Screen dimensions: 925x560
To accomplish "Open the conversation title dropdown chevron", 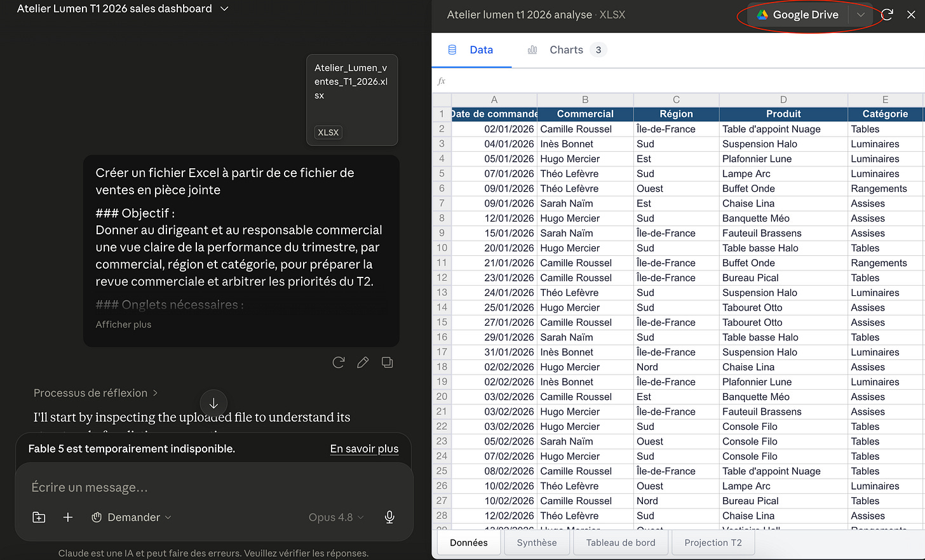I will 224,9.
